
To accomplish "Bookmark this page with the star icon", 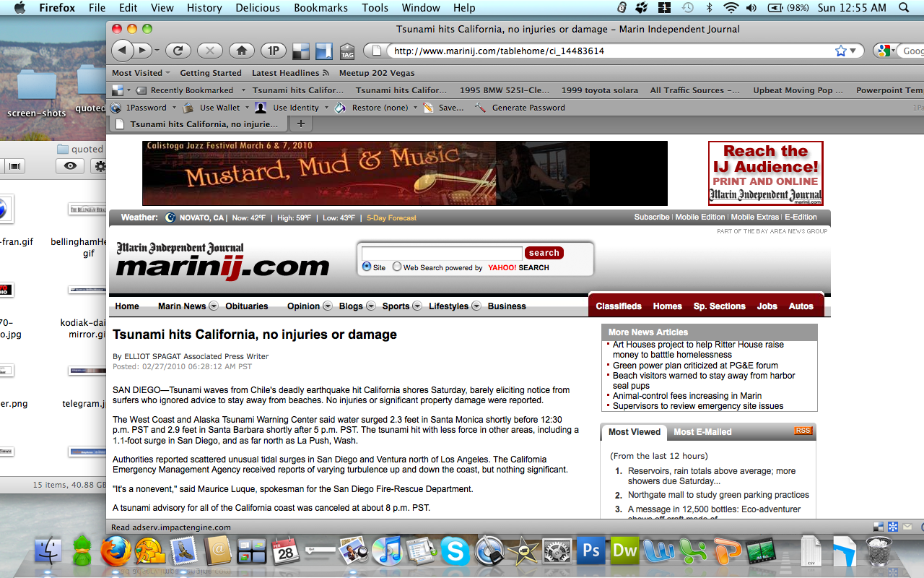I will (840, 51).
